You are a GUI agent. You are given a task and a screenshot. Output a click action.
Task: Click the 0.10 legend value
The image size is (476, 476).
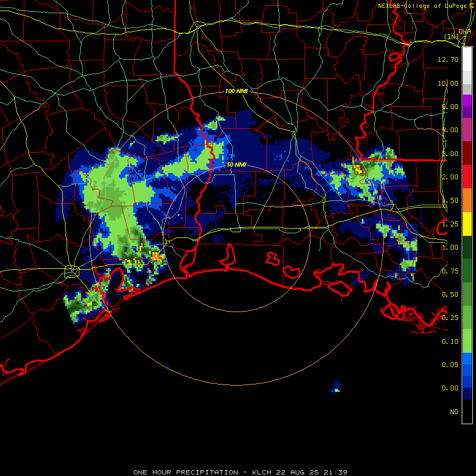click(450, 342)
